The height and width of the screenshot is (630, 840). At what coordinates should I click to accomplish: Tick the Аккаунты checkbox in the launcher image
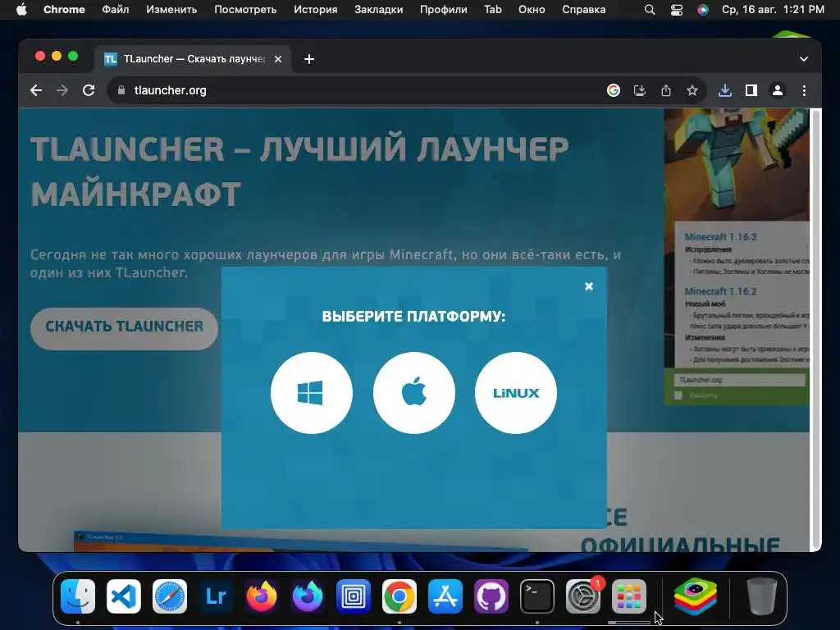[x=678, y=395]
